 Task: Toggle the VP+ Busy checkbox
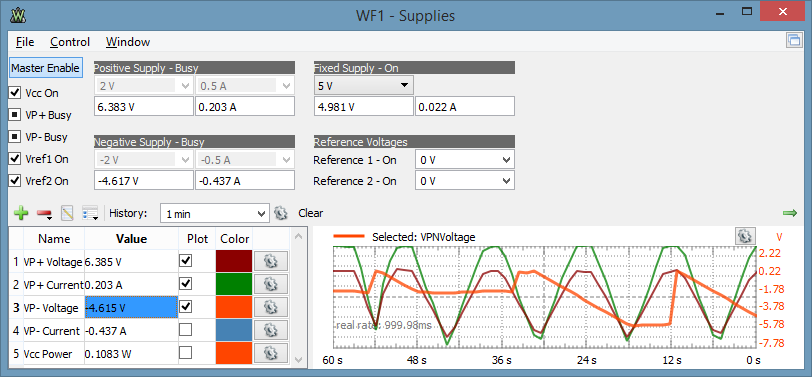(x=15, y=115)
